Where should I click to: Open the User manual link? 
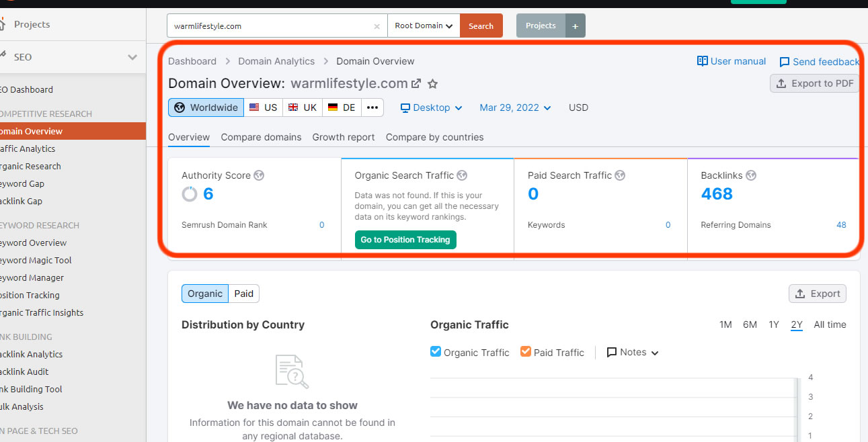732,61
